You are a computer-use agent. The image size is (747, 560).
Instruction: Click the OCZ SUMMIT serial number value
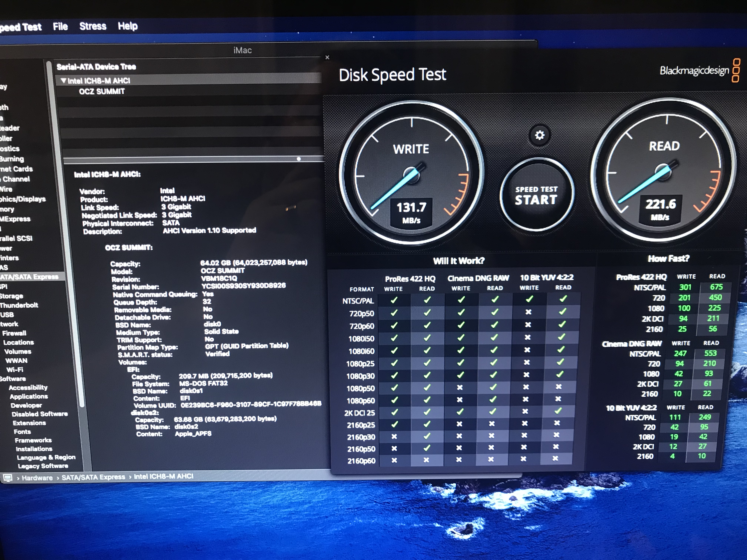(x=243, y=286)
